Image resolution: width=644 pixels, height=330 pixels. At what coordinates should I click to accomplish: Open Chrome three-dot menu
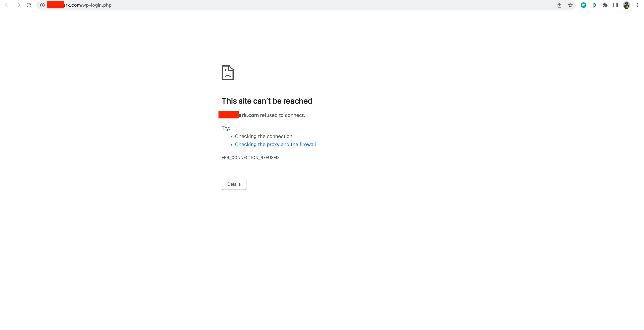(637, 5)
